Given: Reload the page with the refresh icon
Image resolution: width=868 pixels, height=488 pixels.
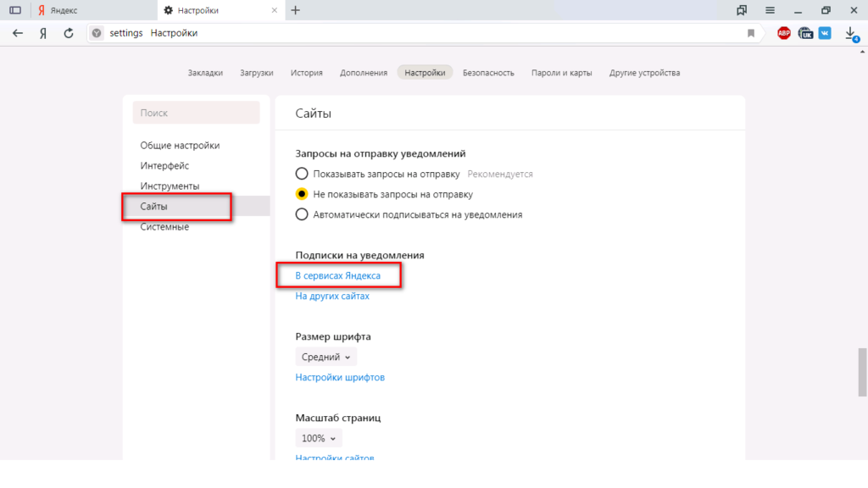Looking at the screenshot, I should (69, 33).
